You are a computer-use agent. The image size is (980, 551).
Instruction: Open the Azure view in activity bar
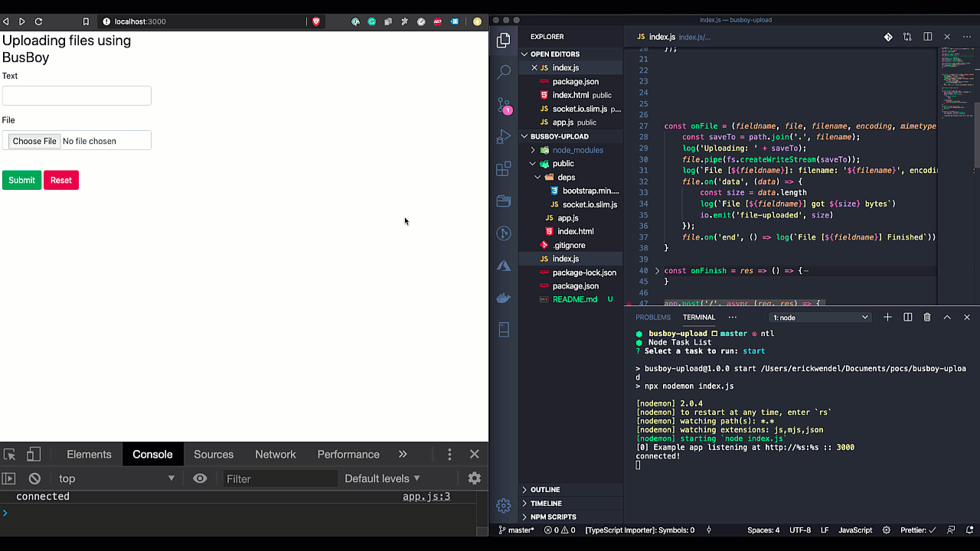503,266
